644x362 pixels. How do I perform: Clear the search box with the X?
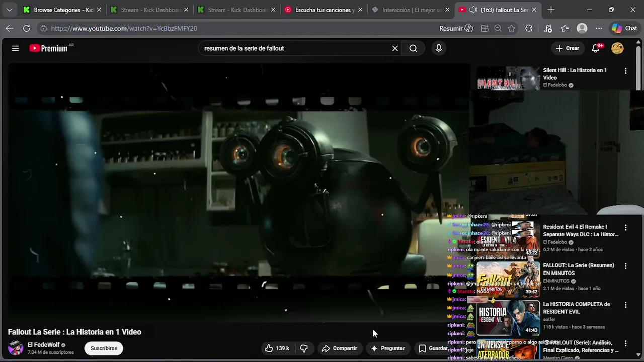point(395,48)
